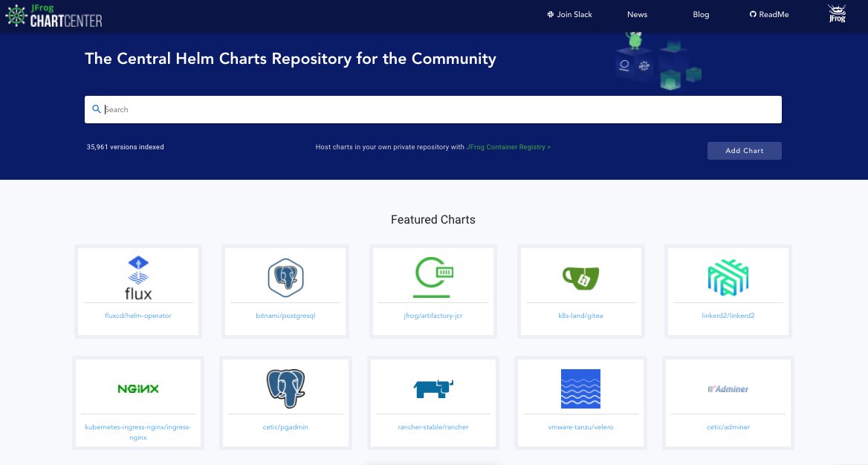The height and width of the screenshot is (465, 868).
Task: Click the flux logo icon
Action: coord(138,278)
